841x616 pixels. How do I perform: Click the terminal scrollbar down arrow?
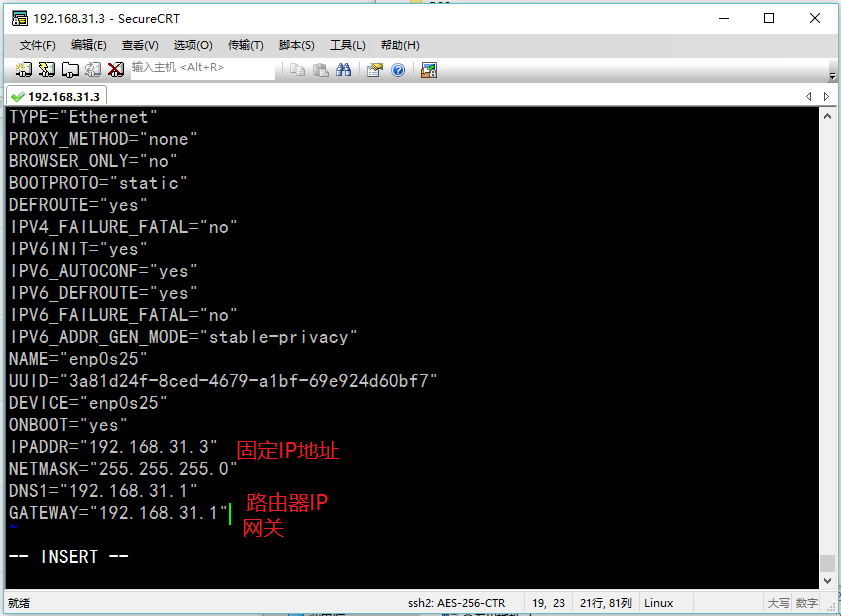[x=827, y=581]
